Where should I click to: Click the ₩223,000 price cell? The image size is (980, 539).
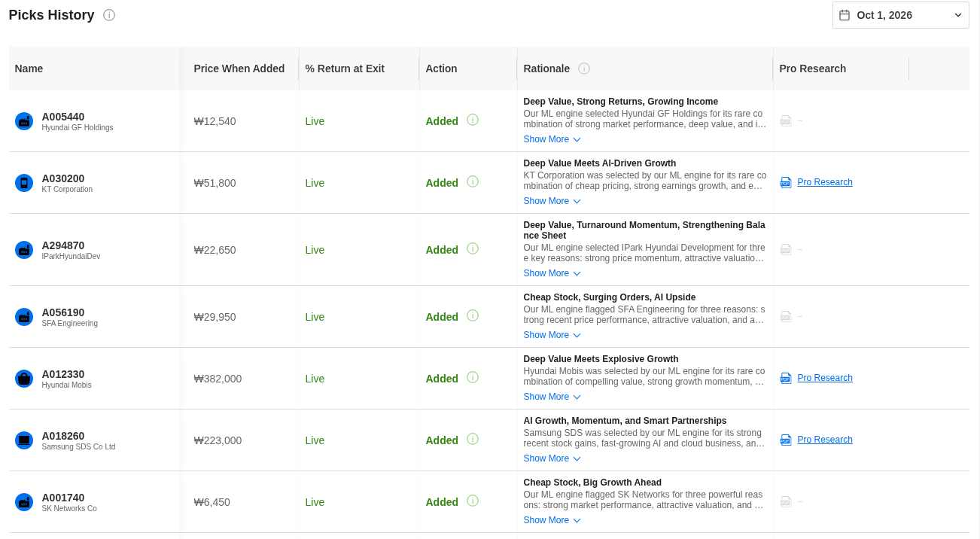point(218,440)
